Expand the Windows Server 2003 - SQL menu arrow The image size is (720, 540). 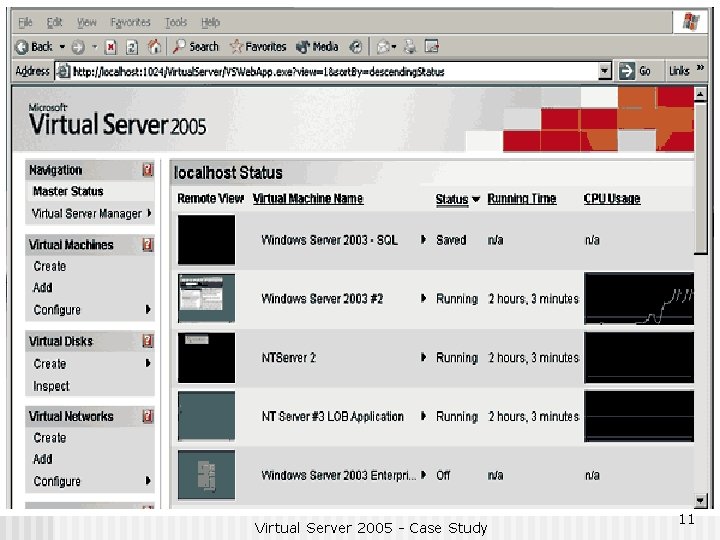click(423, 239)
